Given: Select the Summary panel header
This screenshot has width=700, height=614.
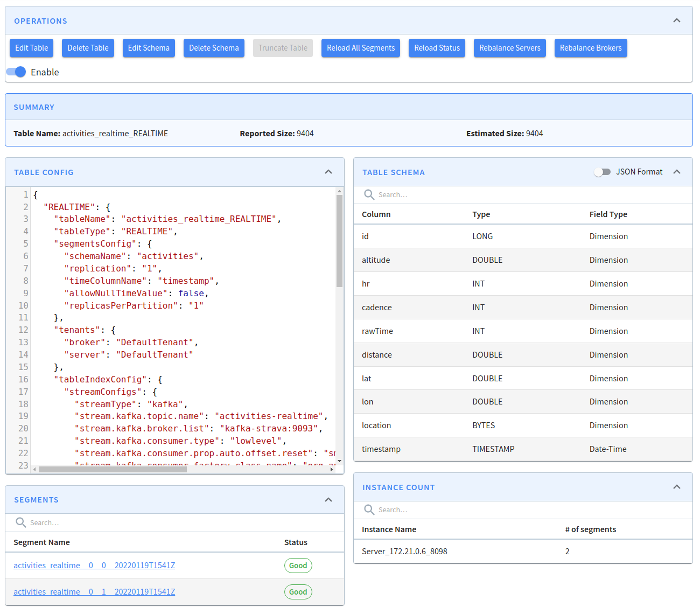Looking at the screenshot, I should [x=34, y=107].
